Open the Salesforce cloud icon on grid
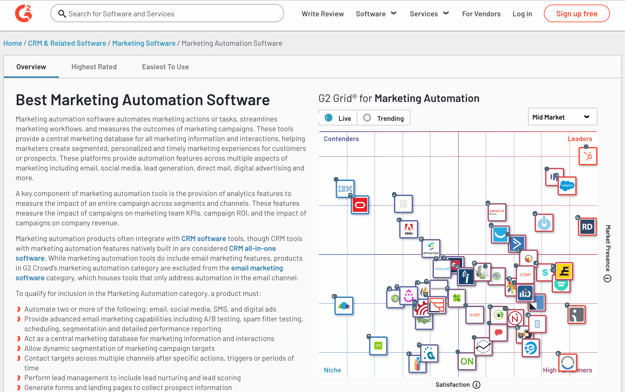625x392 pixels. [567, 186]
